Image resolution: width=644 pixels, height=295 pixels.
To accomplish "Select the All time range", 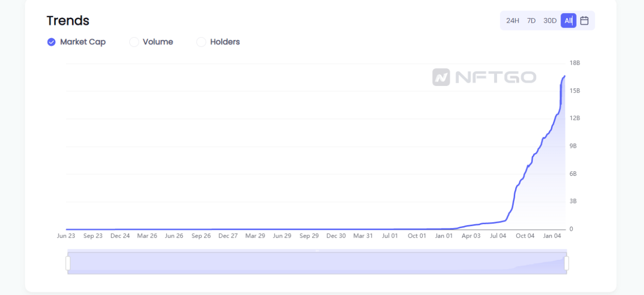I will (x=569, y=21).
